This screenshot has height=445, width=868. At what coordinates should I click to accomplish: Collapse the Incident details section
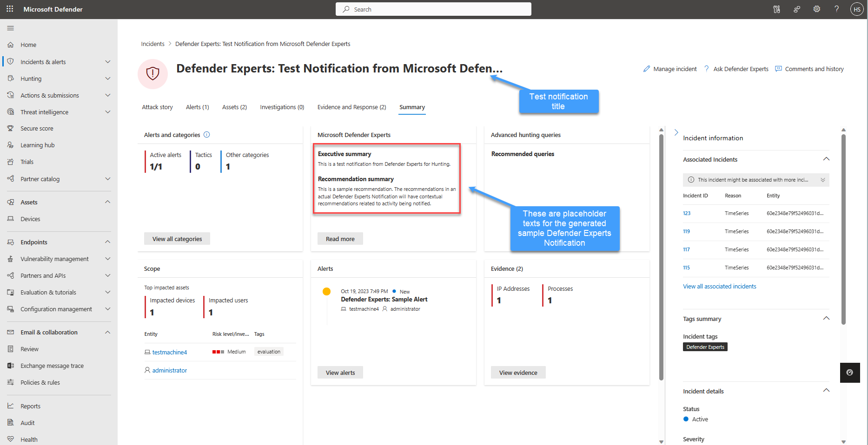pos(826,391)
